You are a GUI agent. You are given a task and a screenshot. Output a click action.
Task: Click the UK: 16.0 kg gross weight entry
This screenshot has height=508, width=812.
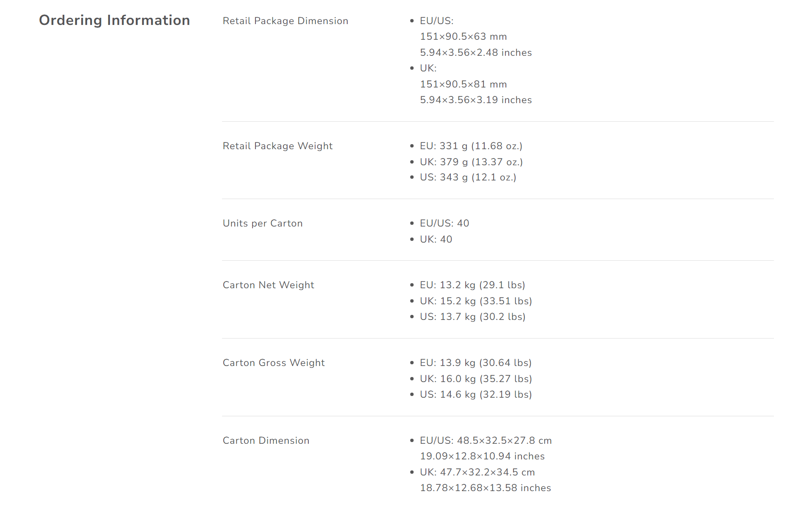pos(476,379)
